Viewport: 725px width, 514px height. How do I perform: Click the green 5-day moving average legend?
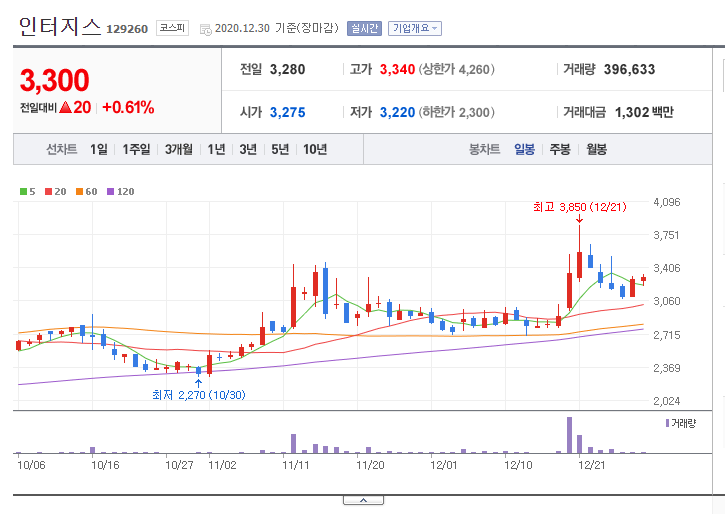(27, 191)
